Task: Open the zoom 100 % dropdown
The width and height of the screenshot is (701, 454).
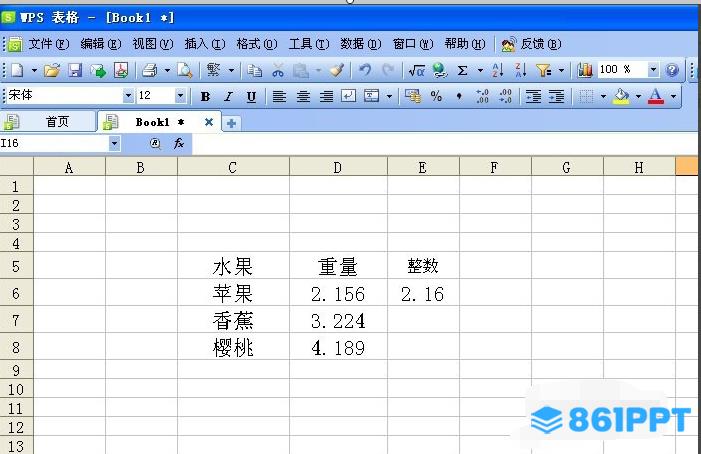Action: pos(653,70)
